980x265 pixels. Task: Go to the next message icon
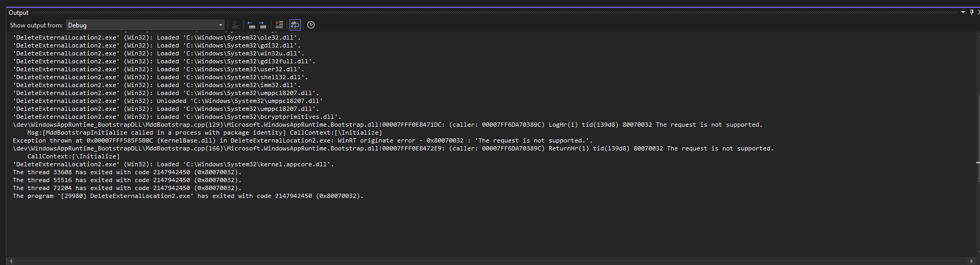point(263,25)
